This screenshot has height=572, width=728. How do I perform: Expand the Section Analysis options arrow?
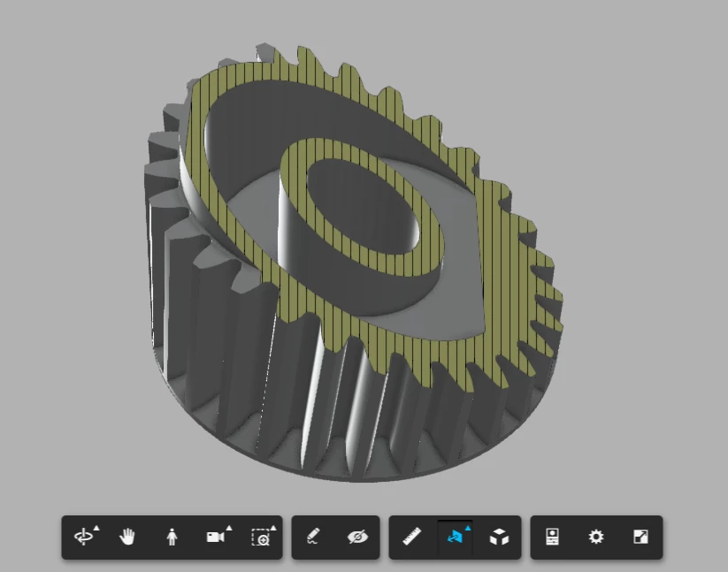pos(468,526)
